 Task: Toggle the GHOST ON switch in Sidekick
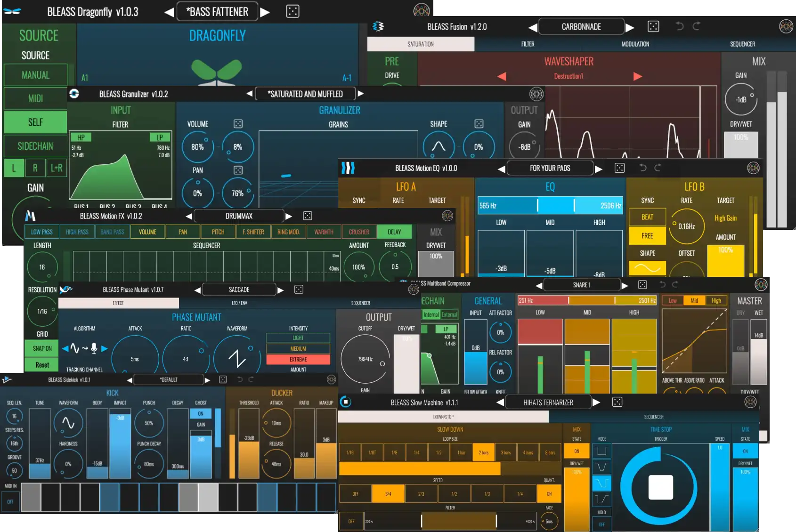[201, 414]
